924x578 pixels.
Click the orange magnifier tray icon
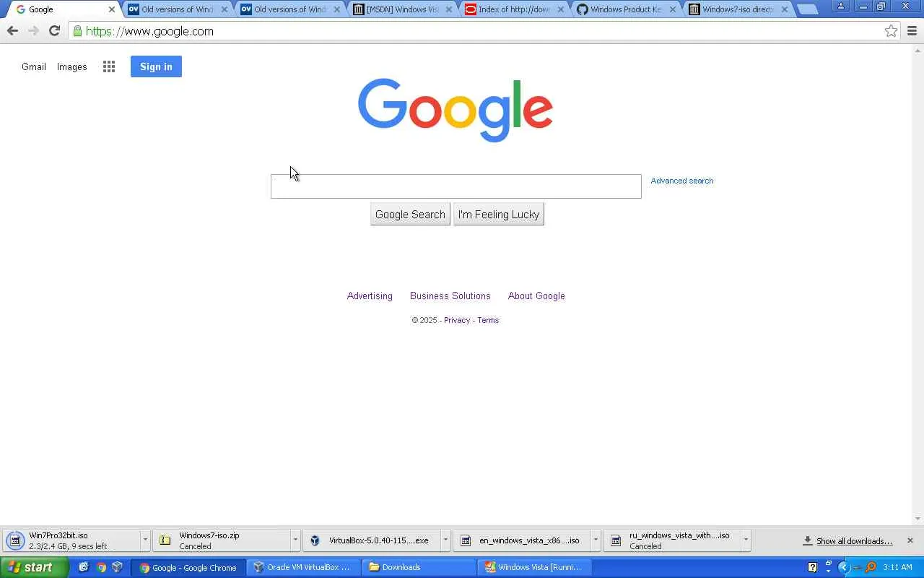[871, 567]
